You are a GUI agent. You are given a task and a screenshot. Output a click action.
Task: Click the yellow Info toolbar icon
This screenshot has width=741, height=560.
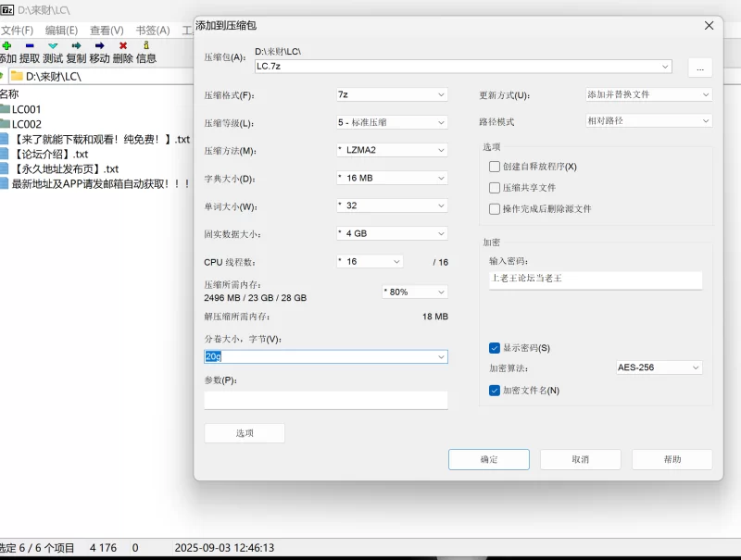tap(146, 45)
